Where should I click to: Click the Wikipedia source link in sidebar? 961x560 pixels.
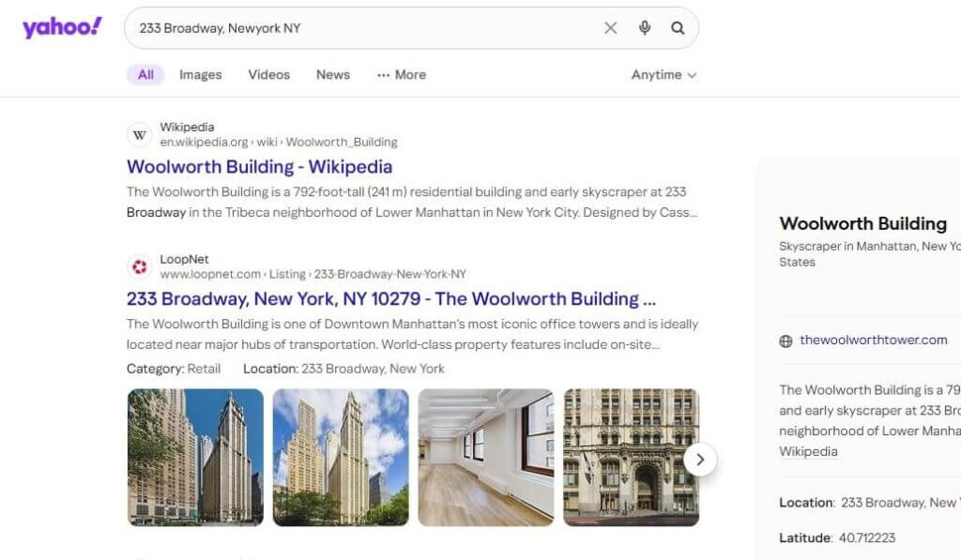(808, 451)
